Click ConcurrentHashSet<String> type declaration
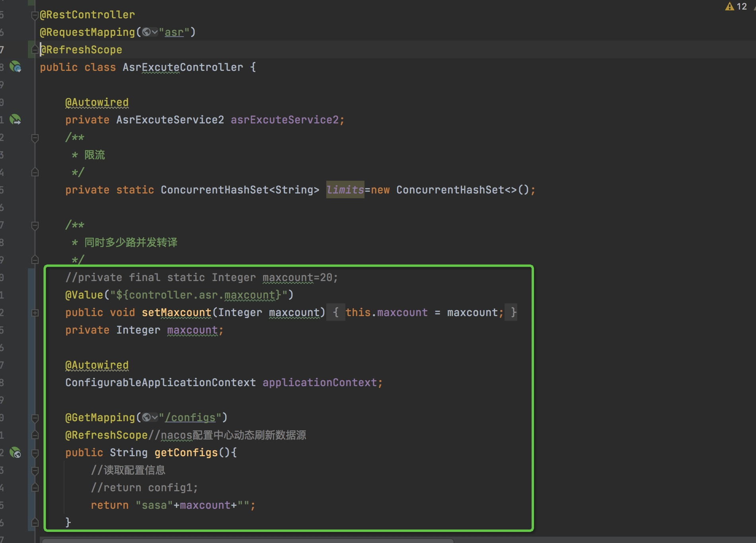 point(240,190)
